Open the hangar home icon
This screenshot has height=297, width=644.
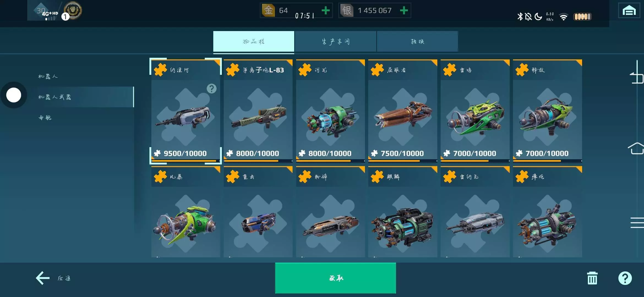click(x=629, y=11)
